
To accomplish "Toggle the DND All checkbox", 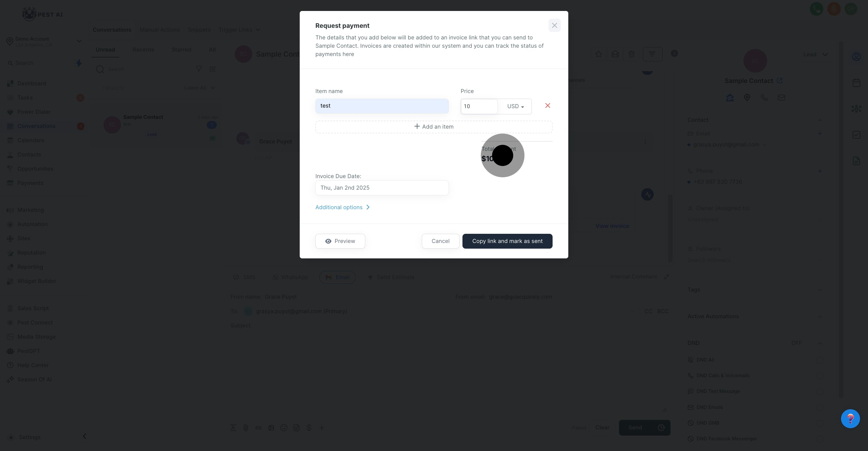I will 820,360.
